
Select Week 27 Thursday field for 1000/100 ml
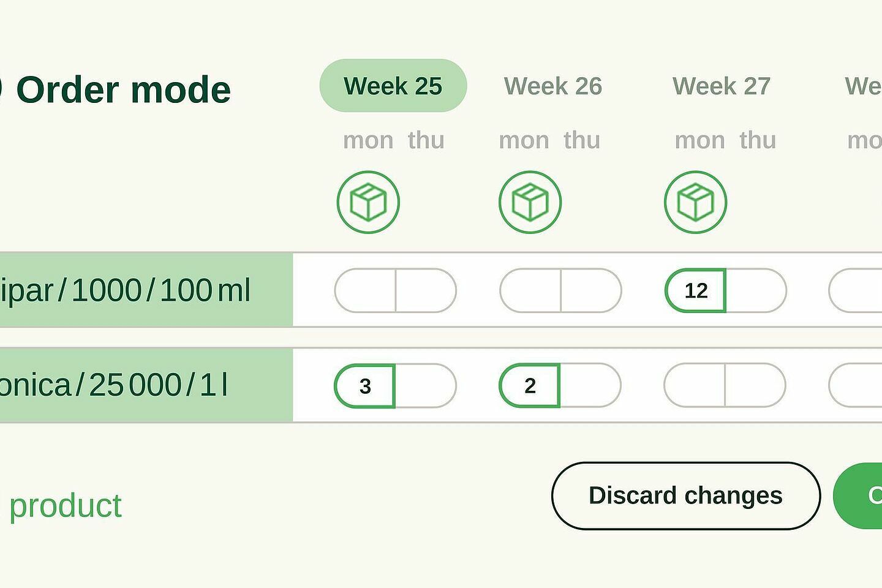point(756,290)
